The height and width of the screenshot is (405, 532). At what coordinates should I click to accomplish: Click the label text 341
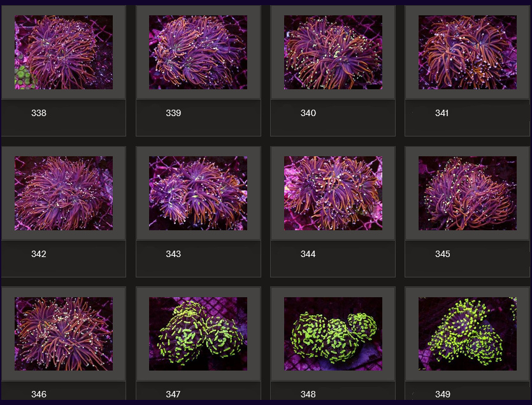click(x=442, y=113)
